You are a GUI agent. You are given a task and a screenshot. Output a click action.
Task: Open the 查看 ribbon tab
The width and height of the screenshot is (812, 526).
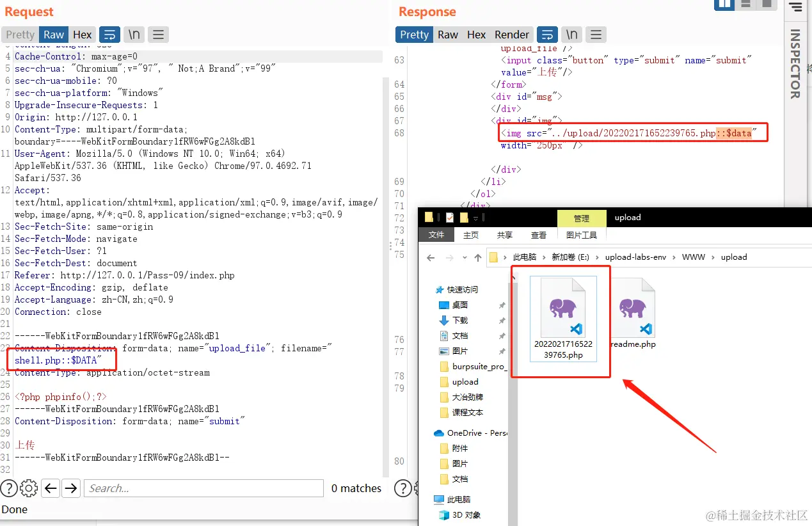click(x=539, y=235)
